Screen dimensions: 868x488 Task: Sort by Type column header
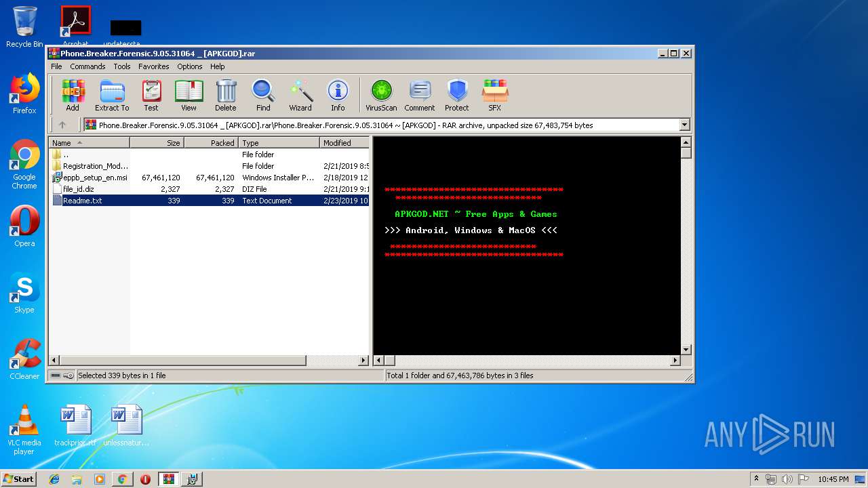coord(279,143)
